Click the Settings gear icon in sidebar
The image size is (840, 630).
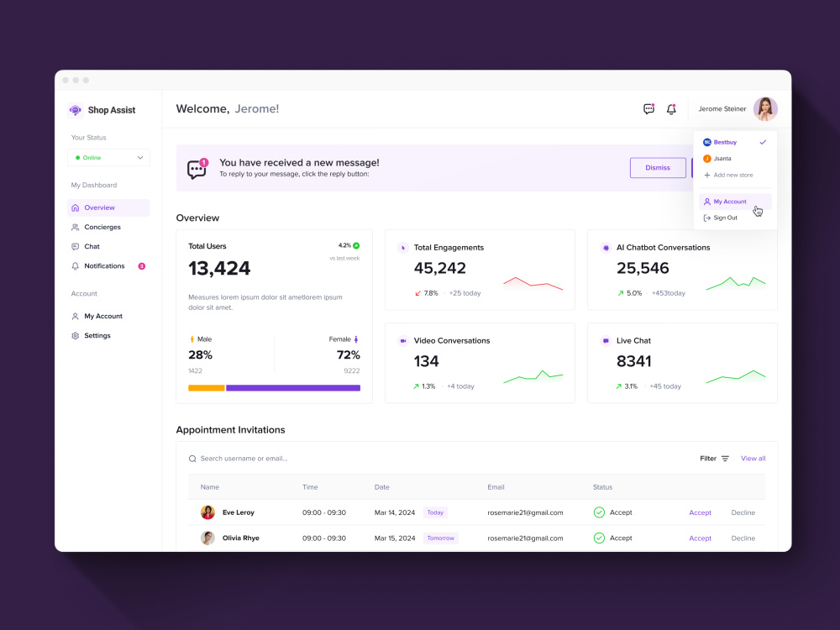click(76, 336)
